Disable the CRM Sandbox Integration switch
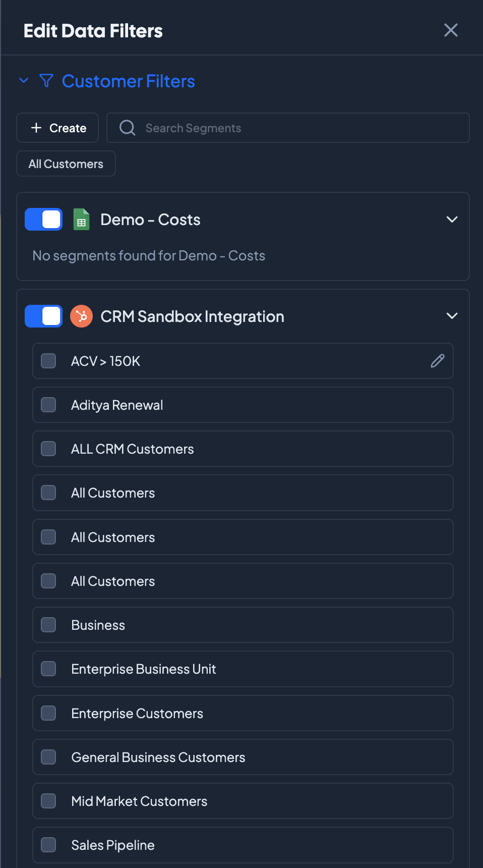Image resolution: width=483 pixels, height=868 pixels. point(44,316)
